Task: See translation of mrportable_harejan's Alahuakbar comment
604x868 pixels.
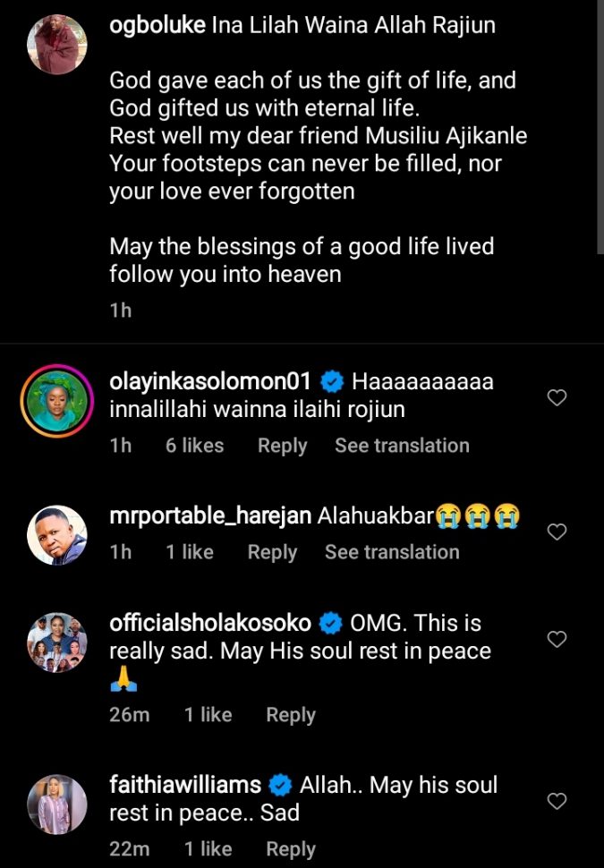Action: pos(392,553)
